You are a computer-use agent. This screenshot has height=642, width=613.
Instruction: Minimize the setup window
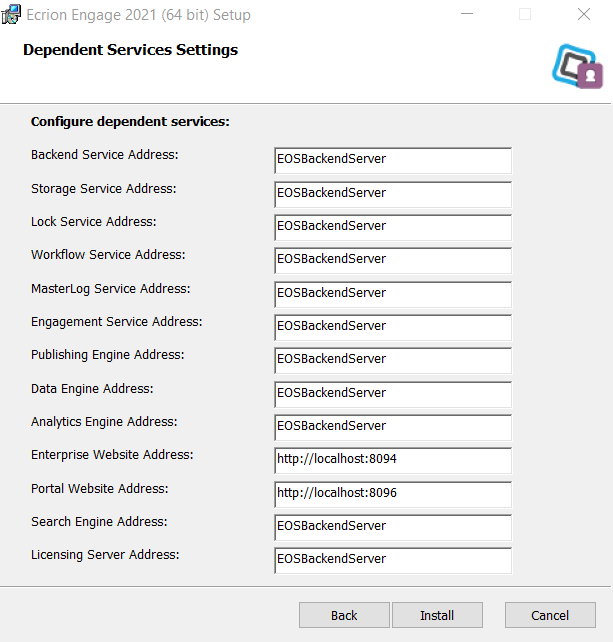tap(467, 14)
